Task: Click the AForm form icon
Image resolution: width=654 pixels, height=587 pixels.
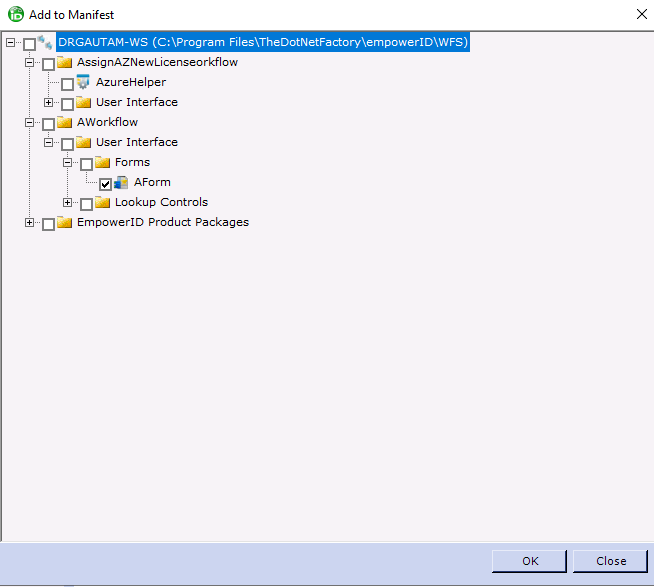Action: tap(121, 183)
